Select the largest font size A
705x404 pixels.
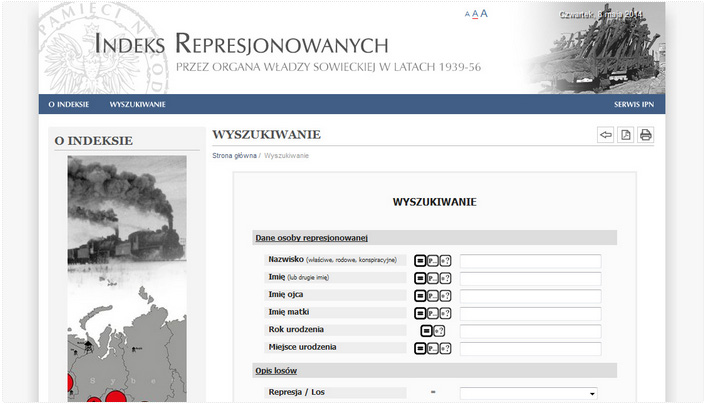(484, 14)
